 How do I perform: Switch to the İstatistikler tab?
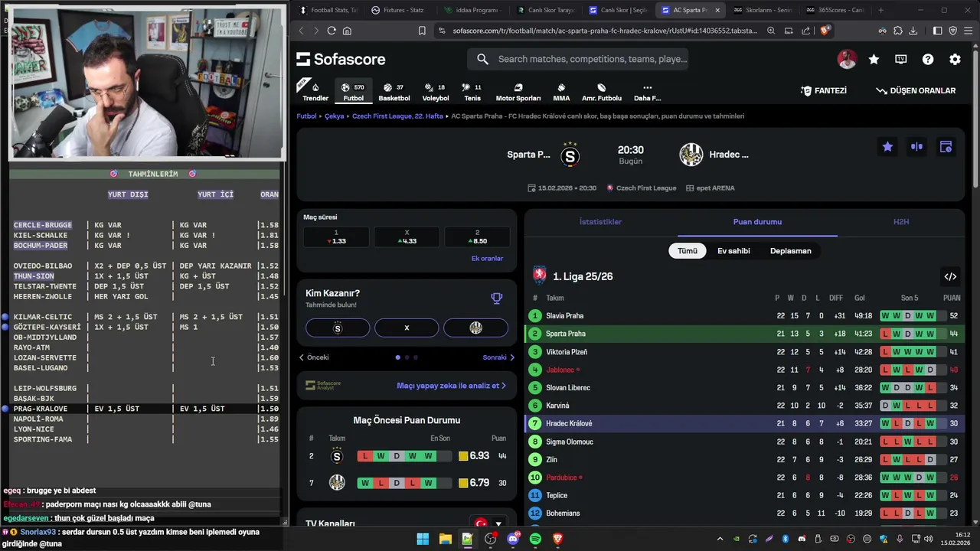[x=600, y=222]
